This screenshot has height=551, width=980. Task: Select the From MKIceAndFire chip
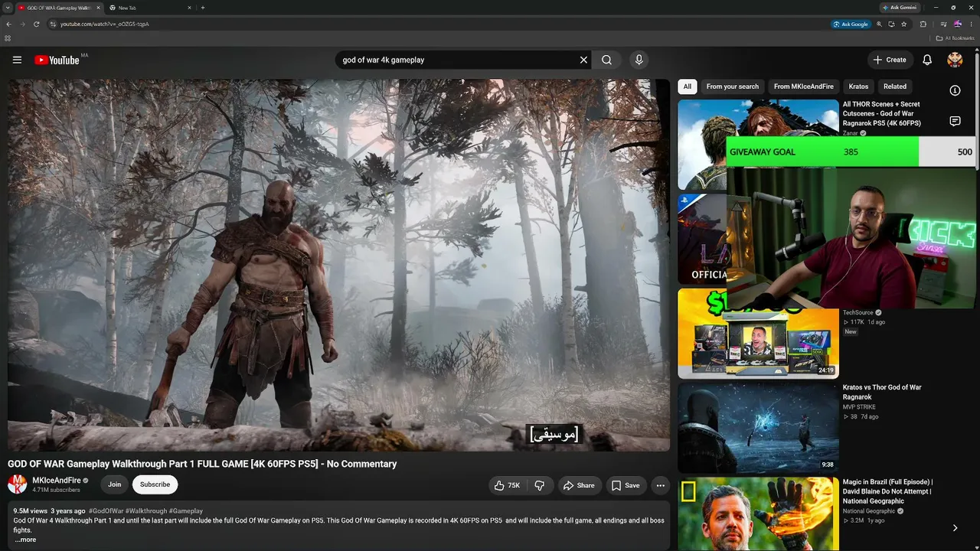pyautogui.click(x=804, y=86)
